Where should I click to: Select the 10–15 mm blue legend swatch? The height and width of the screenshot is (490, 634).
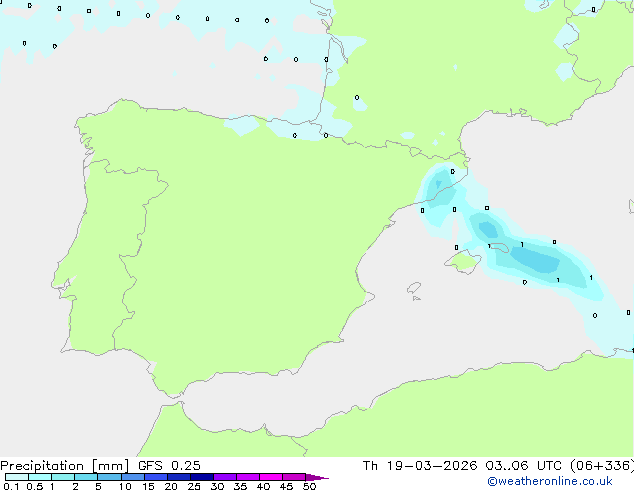pyautogui.click(x=133, y=477)
